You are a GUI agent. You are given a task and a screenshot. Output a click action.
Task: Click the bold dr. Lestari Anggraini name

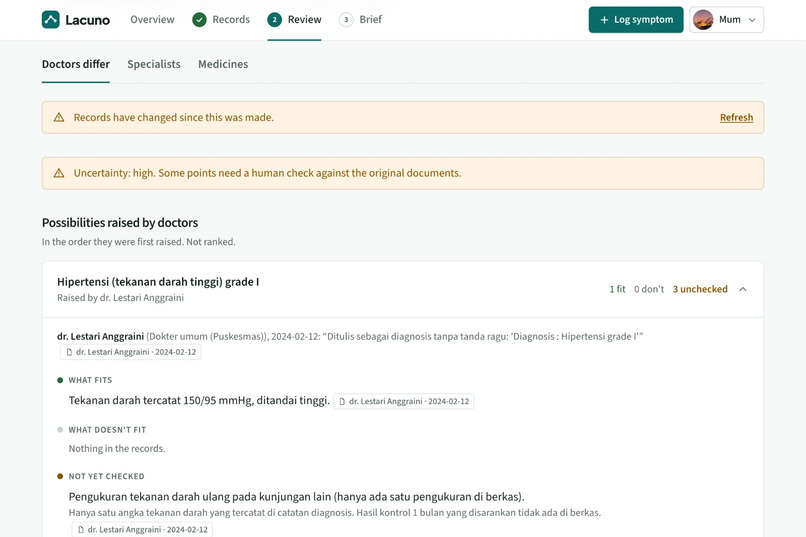[100, 337]
